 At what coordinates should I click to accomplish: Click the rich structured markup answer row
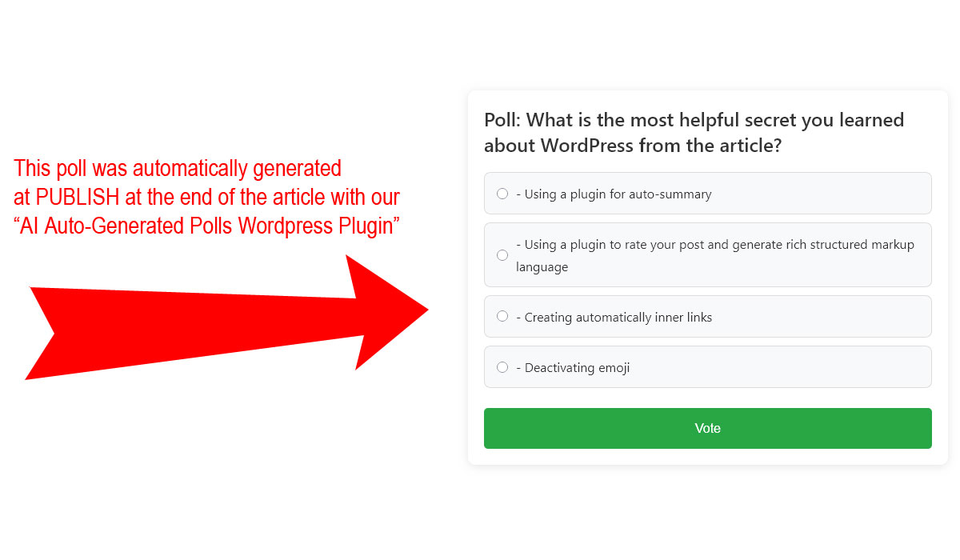coord(707,254)
